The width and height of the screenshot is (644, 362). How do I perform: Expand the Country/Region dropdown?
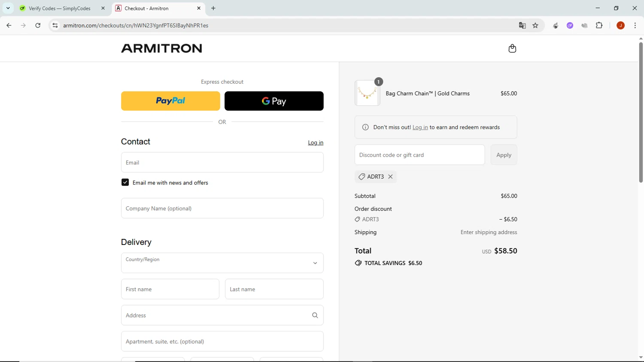coord(222,263)
